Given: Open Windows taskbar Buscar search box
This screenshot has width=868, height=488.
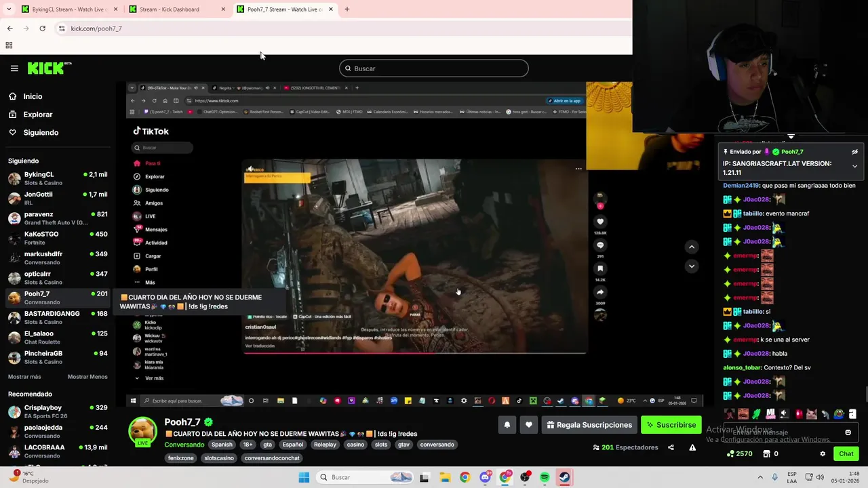Looking at the screenshot, I should (x=366, y=477).
